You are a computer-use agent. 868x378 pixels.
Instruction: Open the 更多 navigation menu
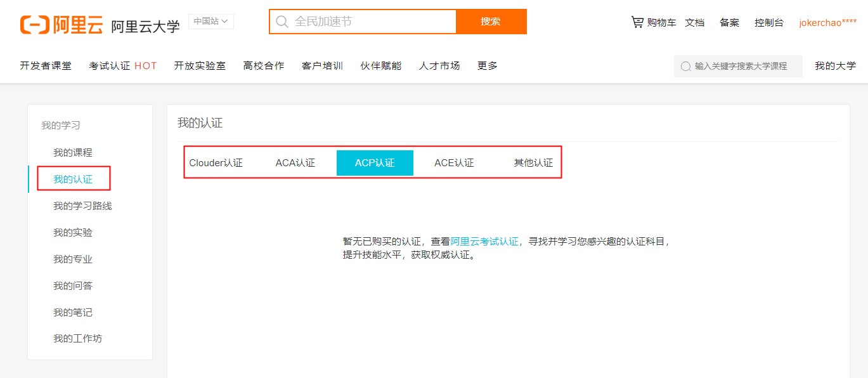coord(486,65)
